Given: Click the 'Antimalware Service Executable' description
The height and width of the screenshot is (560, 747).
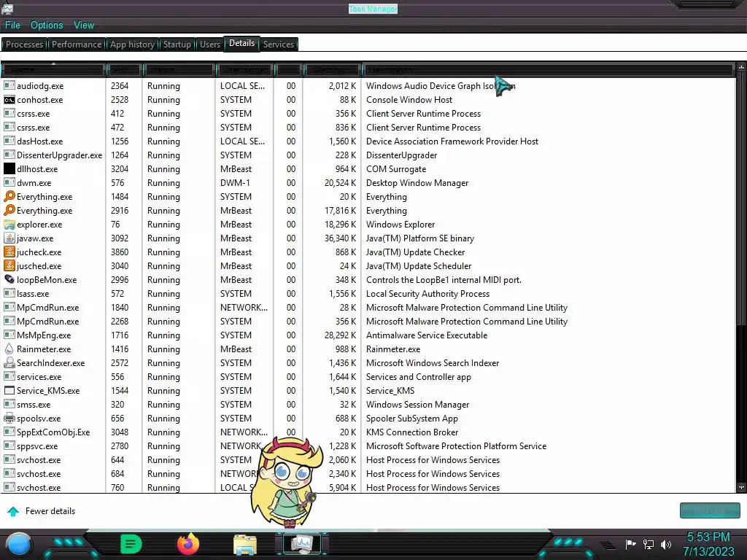Looking at the screenshot, I should (x=427, y=335).
